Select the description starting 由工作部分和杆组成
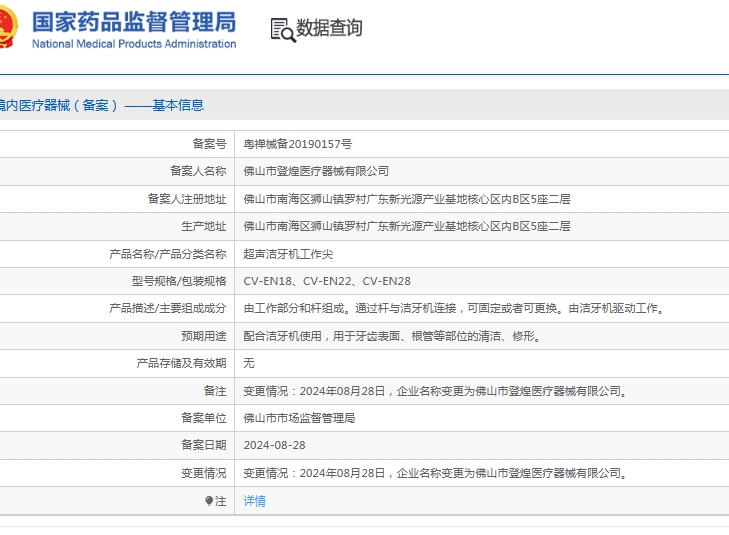The height and width of the screenshot is (535, 729). (x=455, y=308)
